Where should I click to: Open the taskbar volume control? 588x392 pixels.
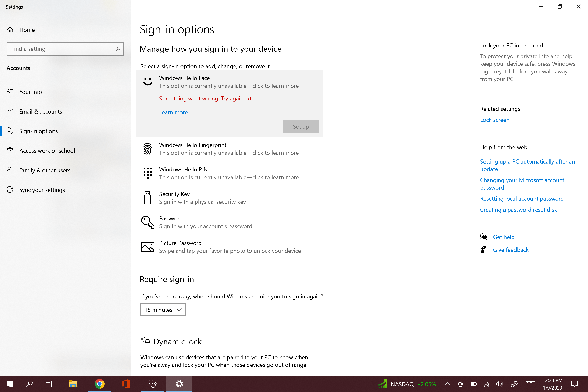click(x=499, y=384)
